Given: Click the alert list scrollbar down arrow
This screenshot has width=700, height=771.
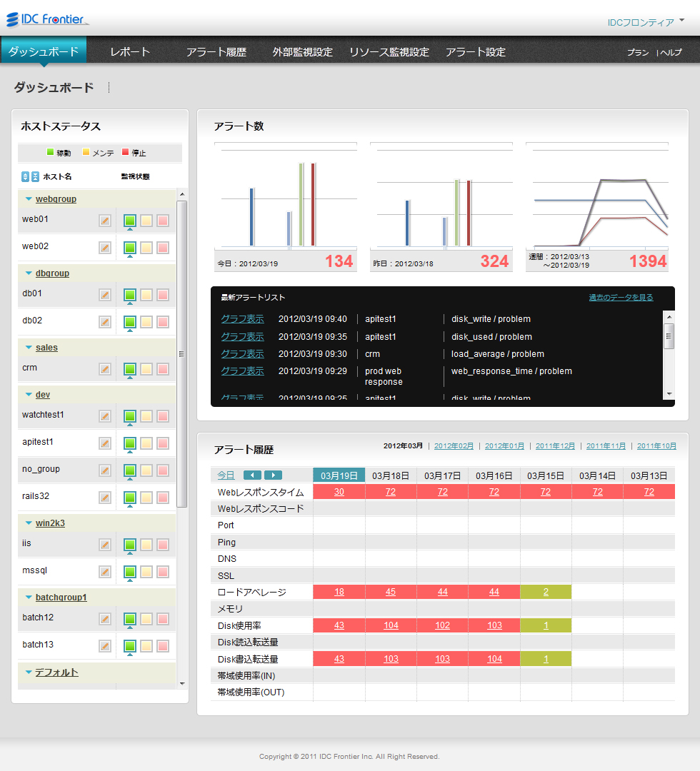Looking at the screenshot, I should coord(669,393).
